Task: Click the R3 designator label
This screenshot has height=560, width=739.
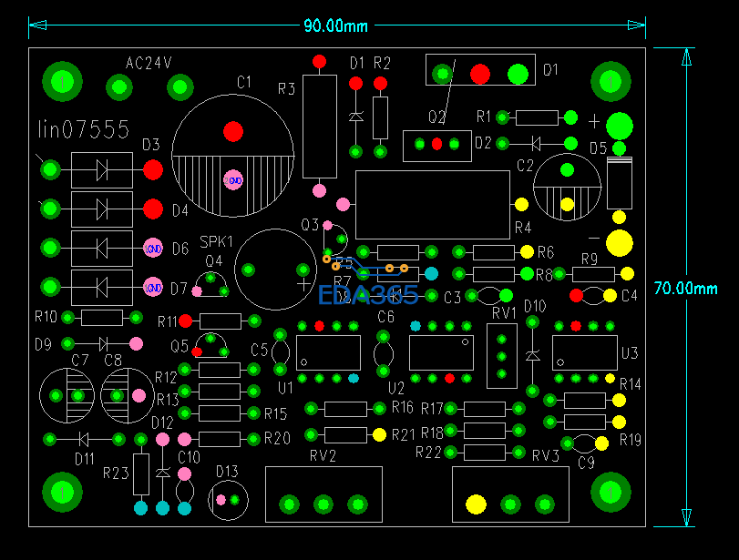Action: tap(286, 88)
